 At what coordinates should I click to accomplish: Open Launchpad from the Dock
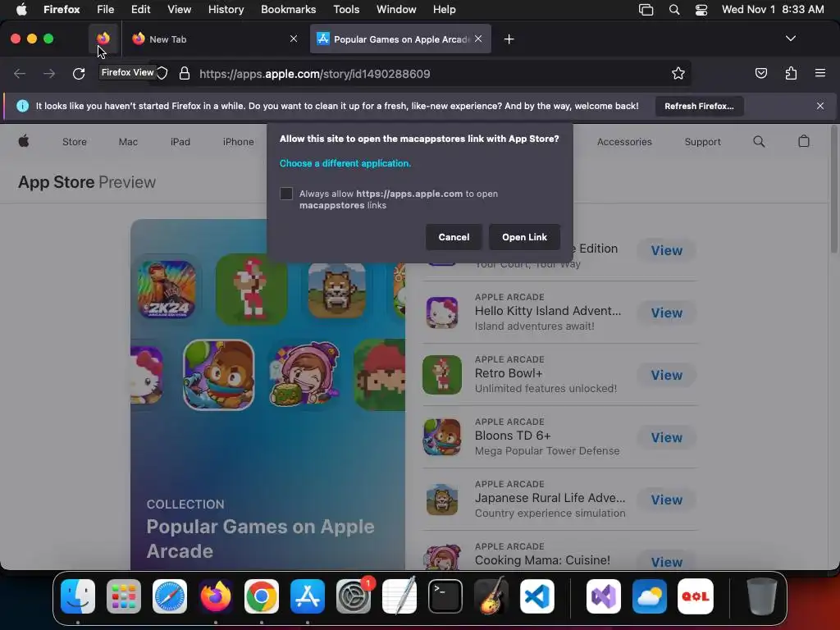point(124,596)
